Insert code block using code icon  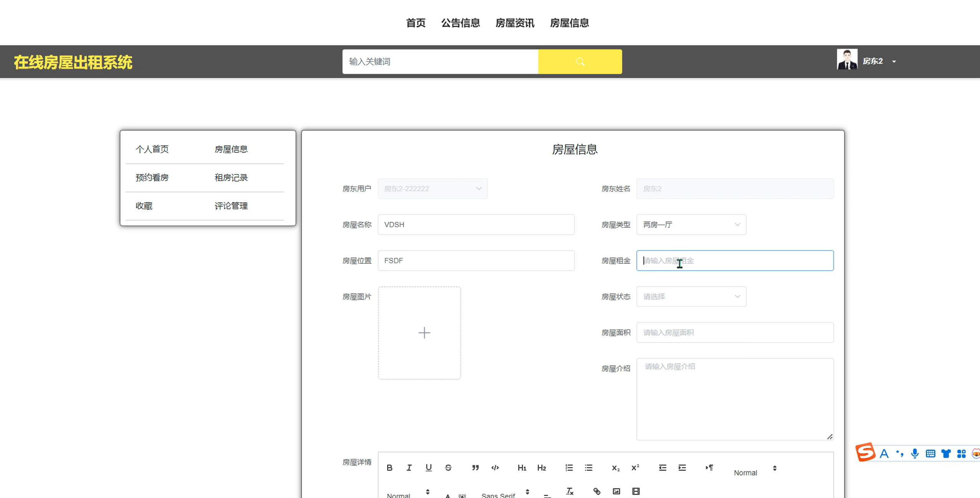pyautogui.click(x=495, y=468)
